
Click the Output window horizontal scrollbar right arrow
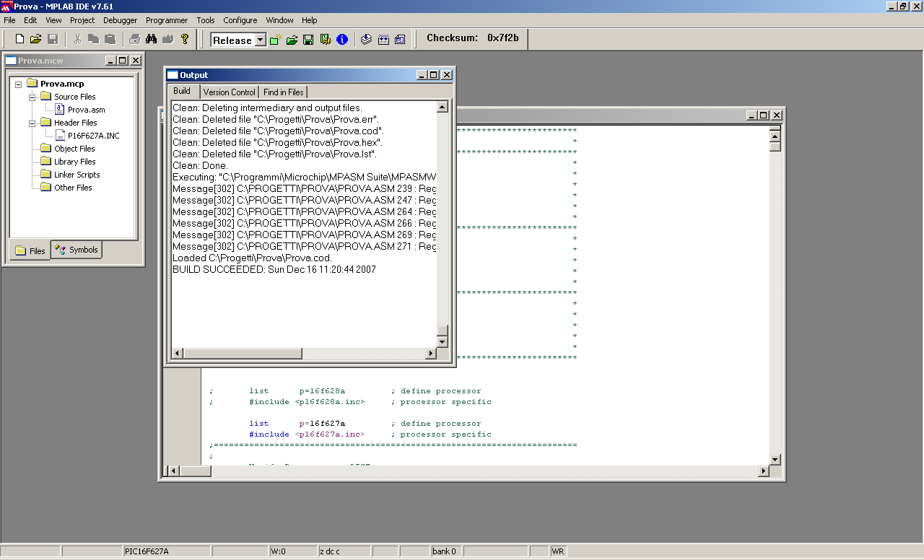(x=431, y=354)
